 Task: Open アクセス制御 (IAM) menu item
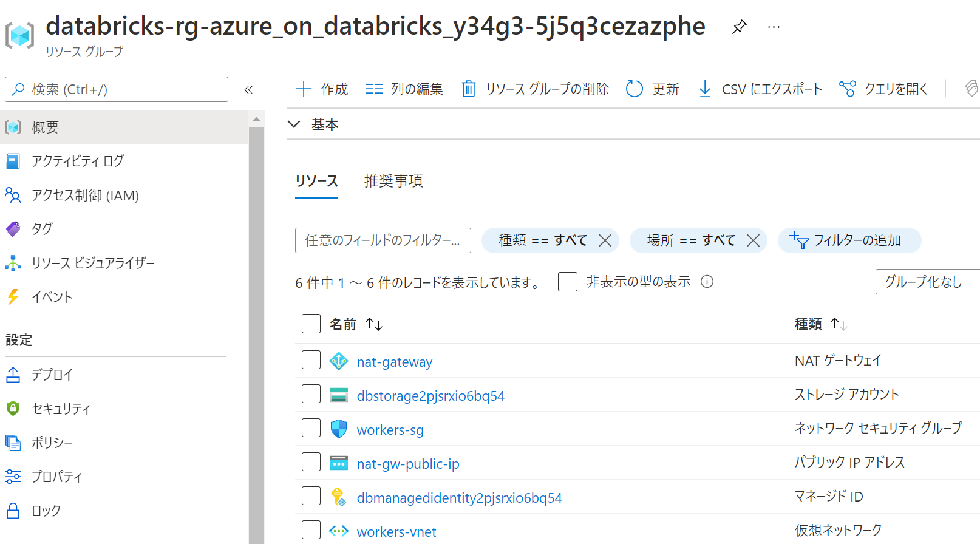click(x=124, y=195)
